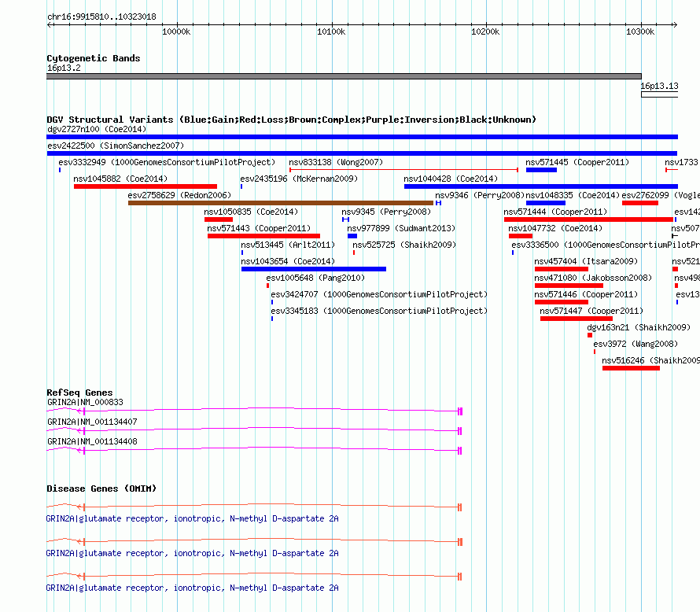This screenshot has height=612, width=700.
Task: Select nsv571443 (Cooper2011) red bar
Action: click(263, 236)
